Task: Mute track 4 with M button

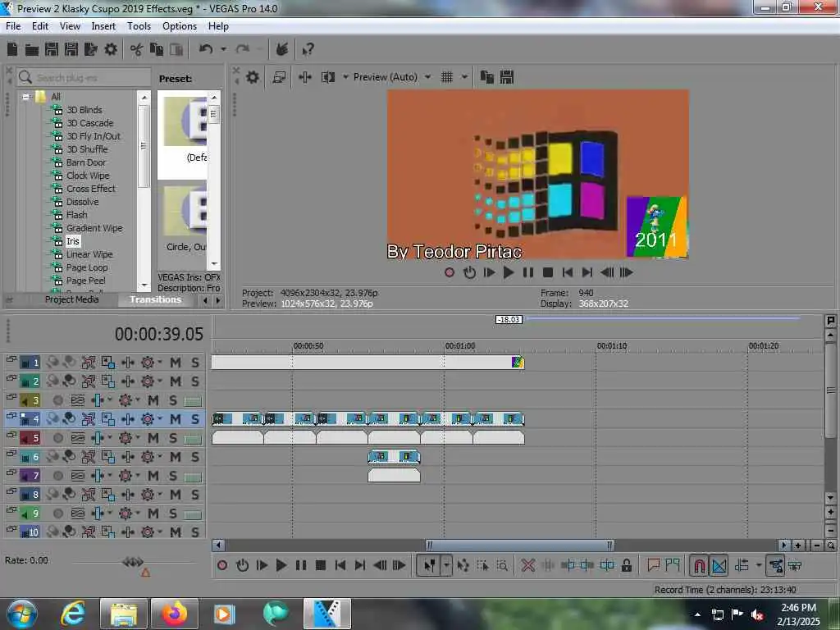Action: click(176, 419)
